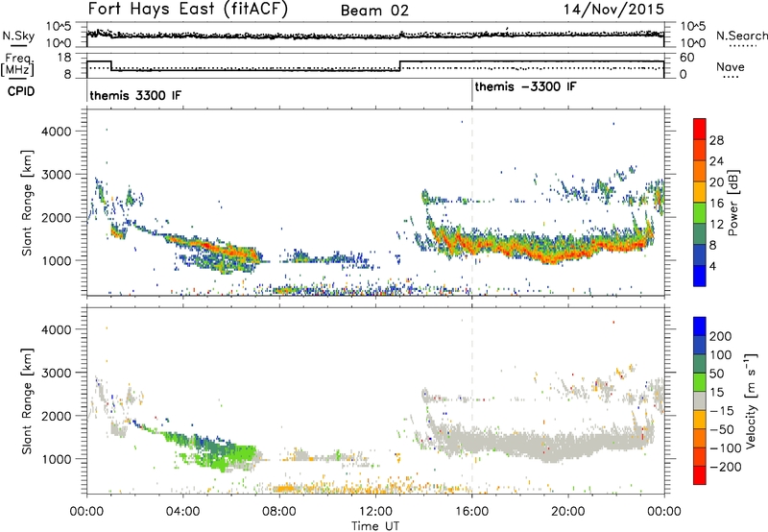768x532 pixels.
Task: Click the 'themis 3300 IF' CPID label
Action: point(135,95)
